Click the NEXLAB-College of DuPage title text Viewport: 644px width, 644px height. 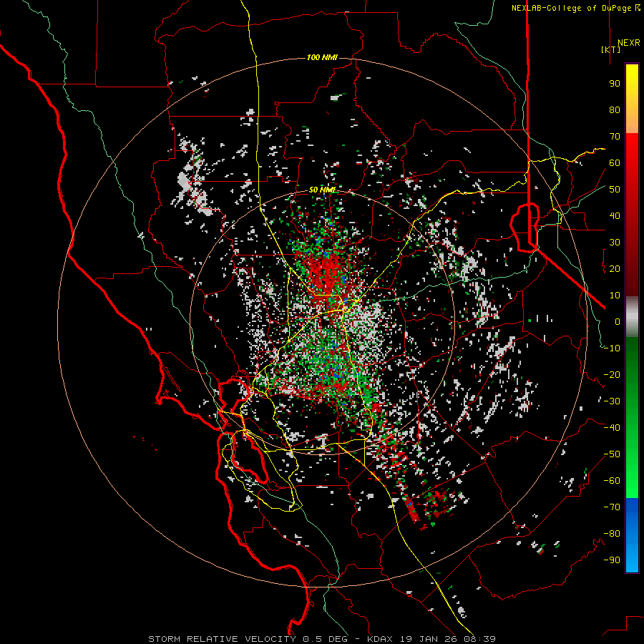(571, 8)
